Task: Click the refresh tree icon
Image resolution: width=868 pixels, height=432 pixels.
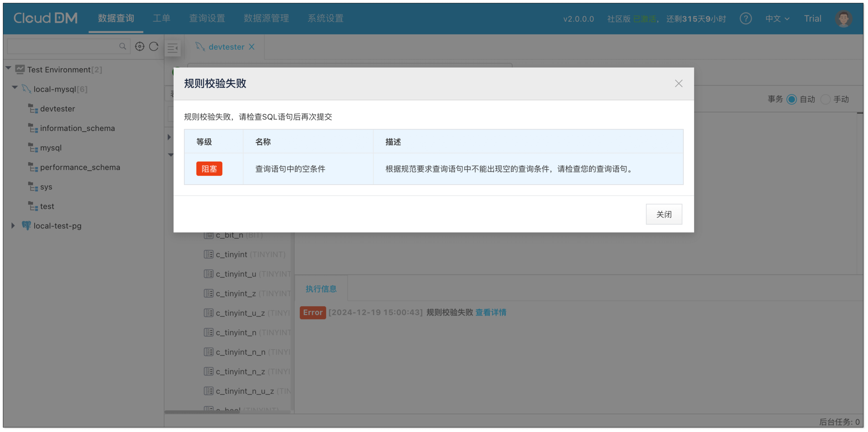Action: point(154,47)
